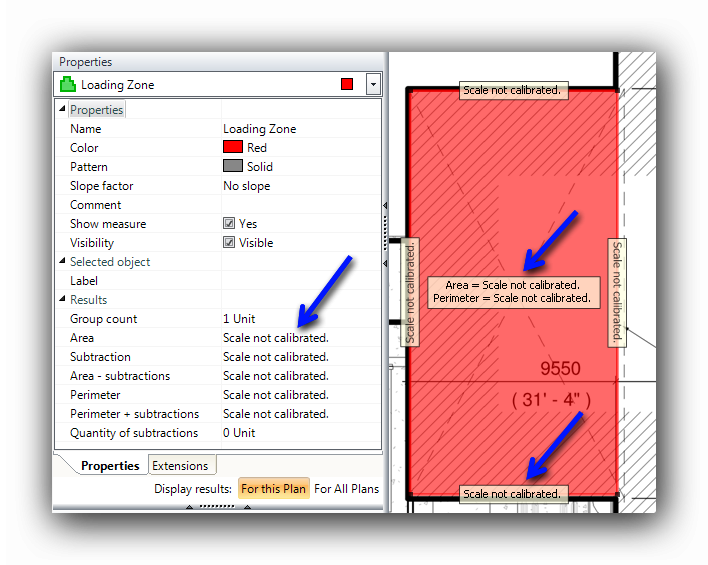Screen dimensions: 708x565
Task: Select the Area Scale not calibrated value
Action: click(x=301, y=337)
